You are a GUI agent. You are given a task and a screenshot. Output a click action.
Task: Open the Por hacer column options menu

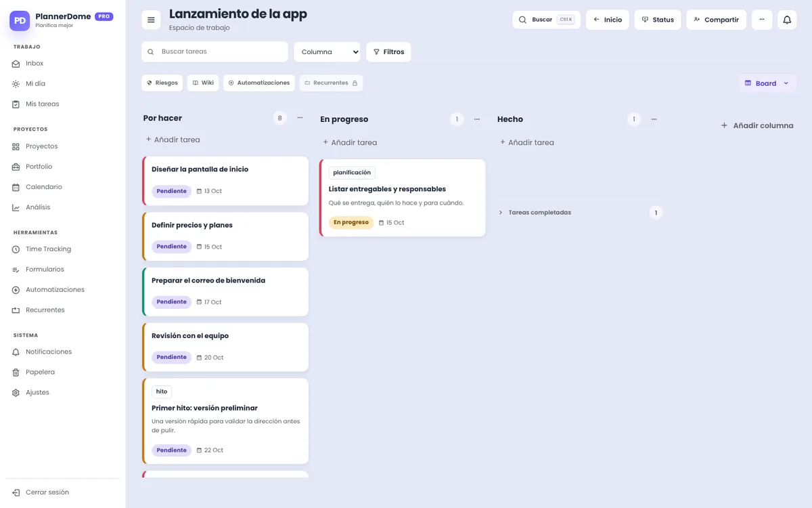(x=300, y=118)
